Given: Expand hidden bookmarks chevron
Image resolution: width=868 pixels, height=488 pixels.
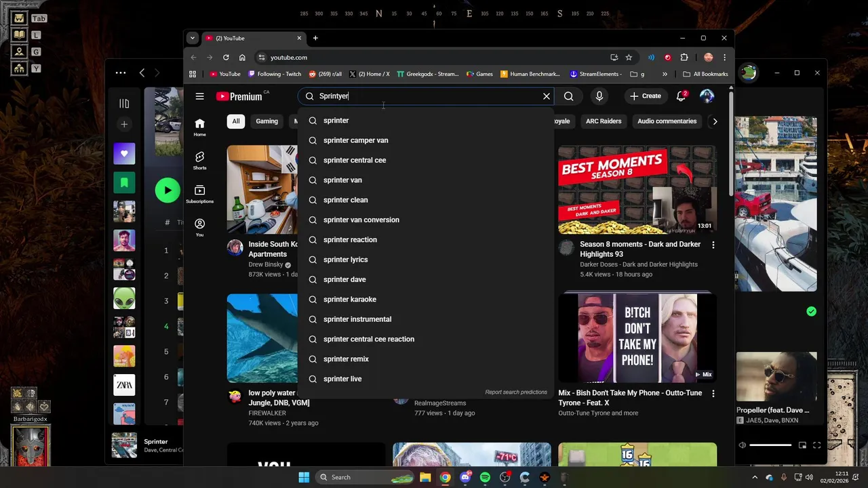Looking at the screenshot, I should (665, 74).
